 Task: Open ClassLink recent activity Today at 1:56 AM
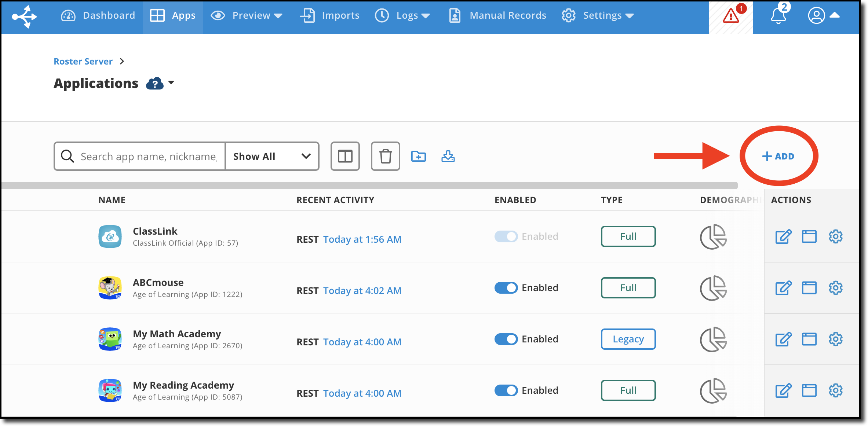pyautogui.click(x=362, y=239)
